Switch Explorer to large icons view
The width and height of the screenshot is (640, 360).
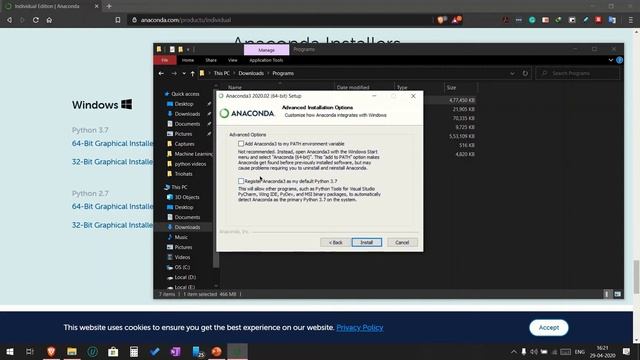pos(618,294)
